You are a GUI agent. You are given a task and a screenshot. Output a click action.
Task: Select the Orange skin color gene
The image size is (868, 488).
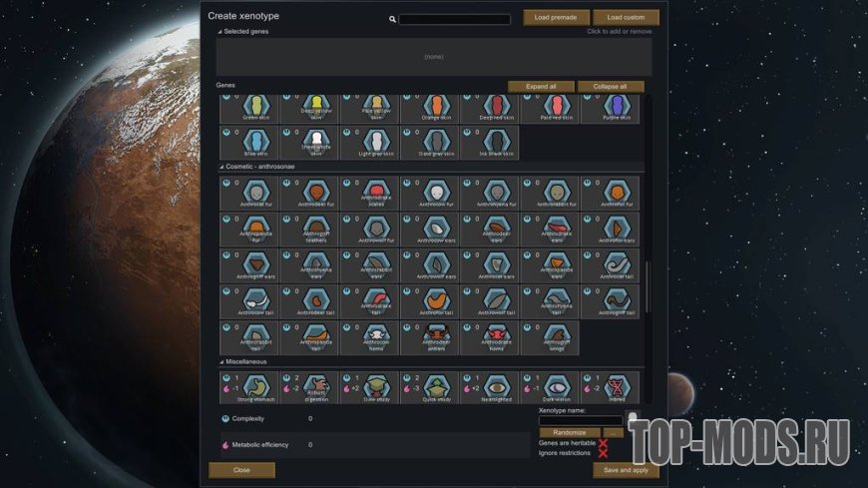click(x=437, y=107)
